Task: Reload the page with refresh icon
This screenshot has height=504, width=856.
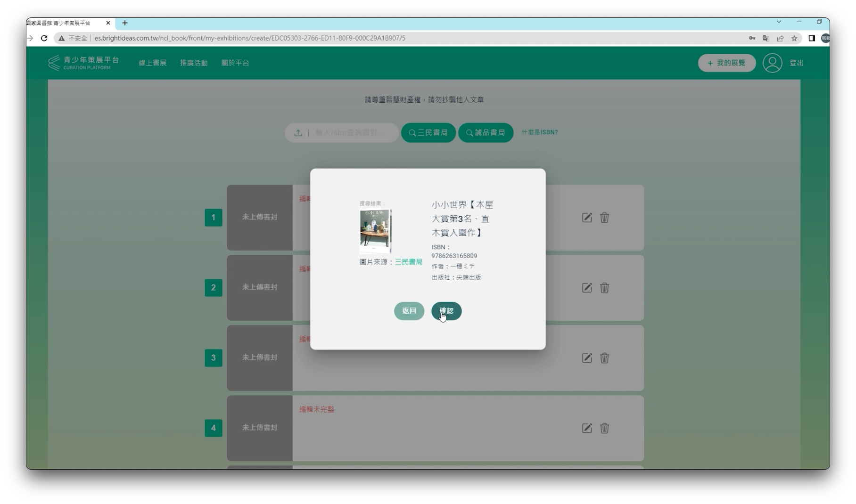Action: (x=44, y=38)
